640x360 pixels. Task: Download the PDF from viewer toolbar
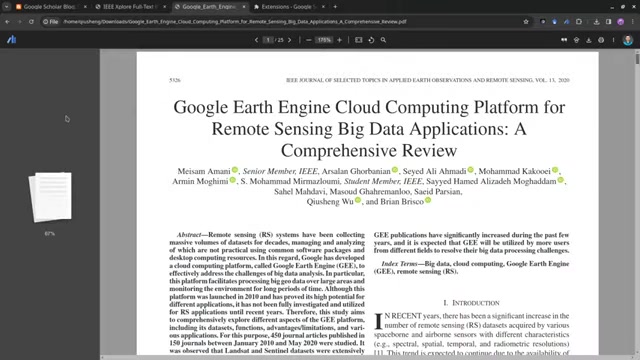(x=589, y=40)
